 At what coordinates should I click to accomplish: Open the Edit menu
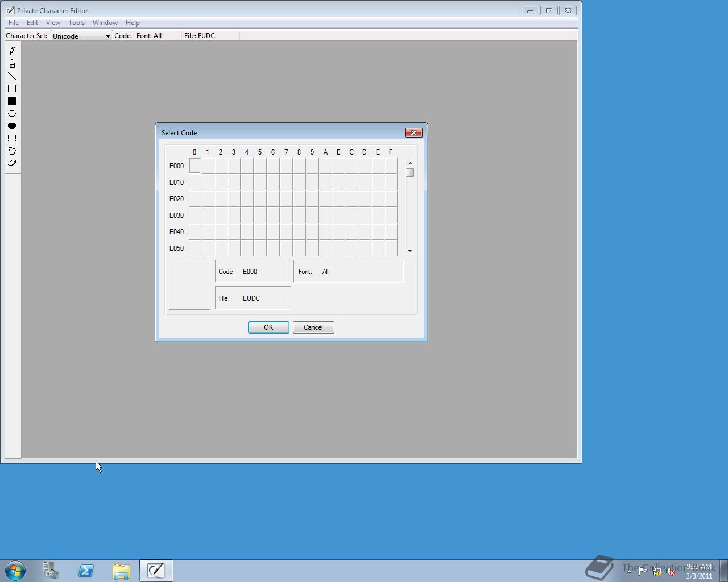coord(32,23)
